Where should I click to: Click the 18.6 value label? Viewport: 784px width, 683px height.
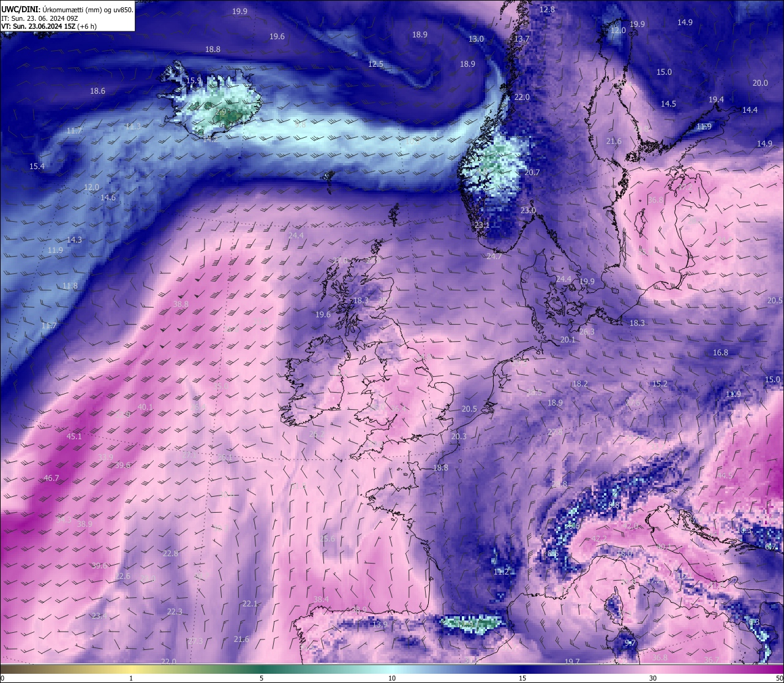(97, 91)
